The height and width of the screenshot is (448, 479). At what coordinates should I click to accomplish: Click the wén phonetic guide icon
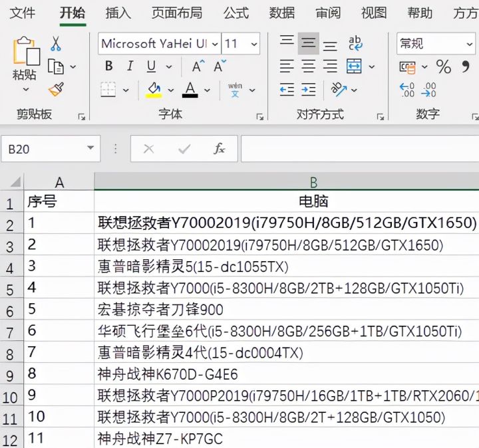click(x=235, y=90)
